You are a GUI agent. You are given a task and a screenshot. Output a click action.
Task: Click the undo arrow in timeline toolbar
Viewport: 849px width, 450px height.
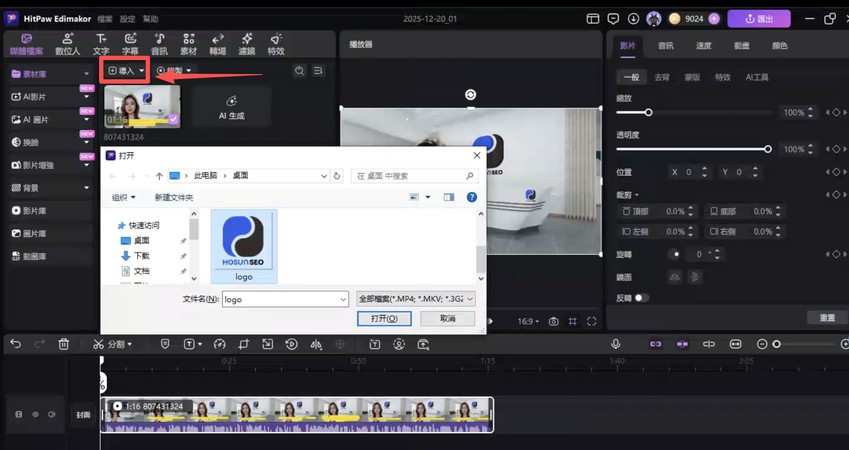pyautogui.click(x=16, y=344)
